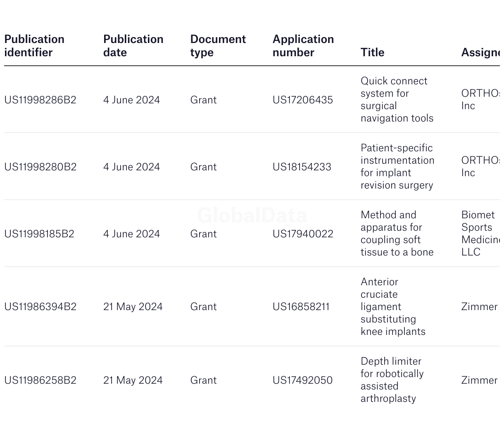Click the Document type column header
Image resolution: width=504 pixels, height=430 pixels.
pos(218,46)
